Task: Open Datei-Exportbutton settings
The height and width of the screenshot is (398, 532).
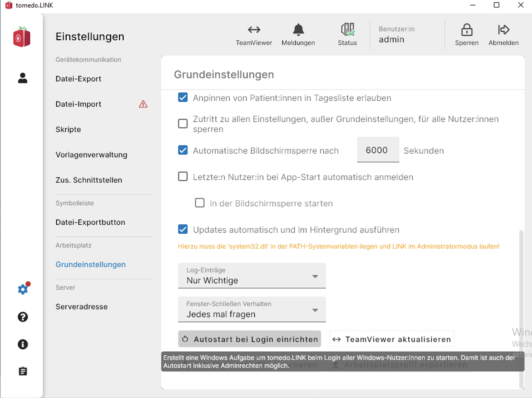Action: coord(90,222)
